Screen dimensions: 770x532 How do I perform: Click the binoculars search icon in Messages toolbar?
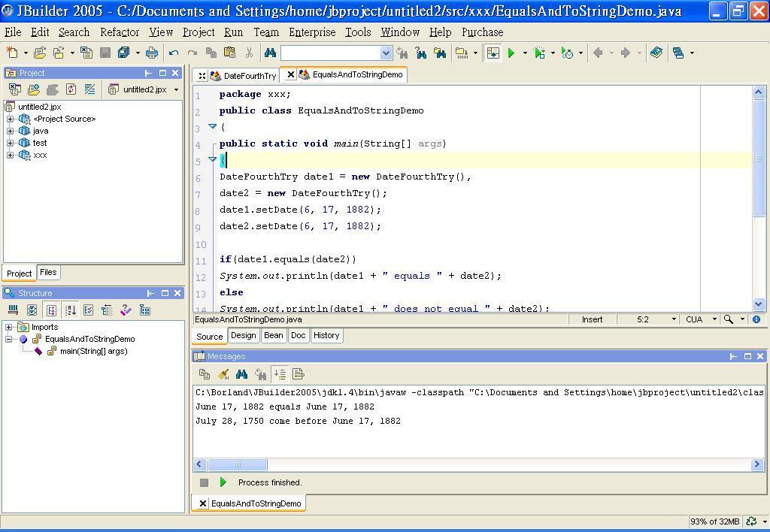click(x=241, y=374)
